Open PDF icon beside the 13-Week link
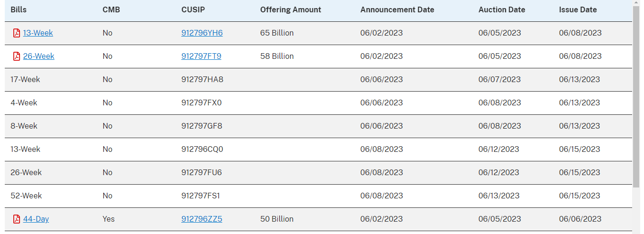 pyautogui.click(x=17, y=33)
